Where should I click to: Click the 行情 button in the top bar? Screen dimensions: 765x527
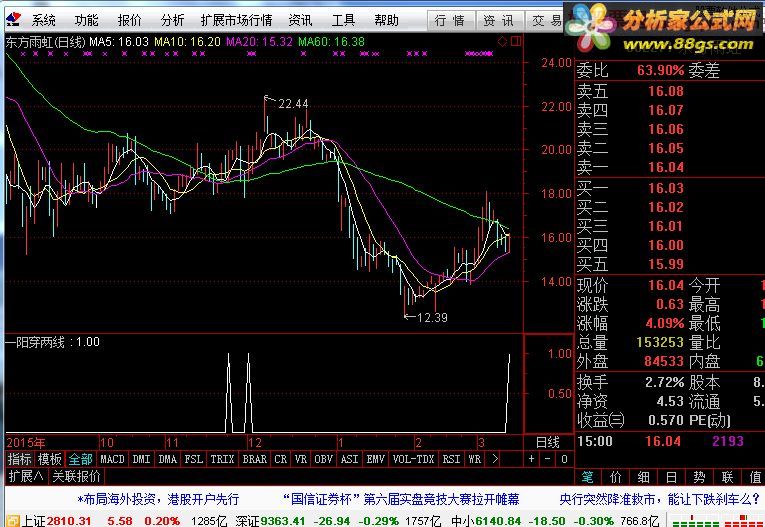[x=450, y=20]
